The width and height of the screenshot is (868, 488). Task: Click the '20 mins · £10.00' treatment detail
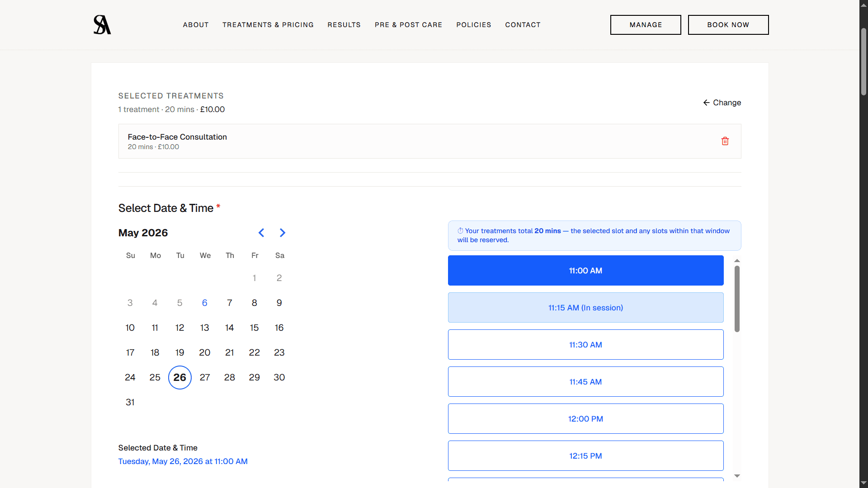(153, 147)
